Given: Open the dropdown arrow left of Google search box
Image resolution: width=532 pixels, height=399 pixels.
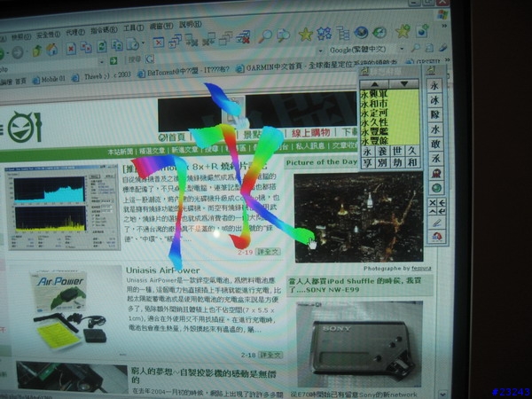Looking at the screenshot, I should click(x=320, y=51).
